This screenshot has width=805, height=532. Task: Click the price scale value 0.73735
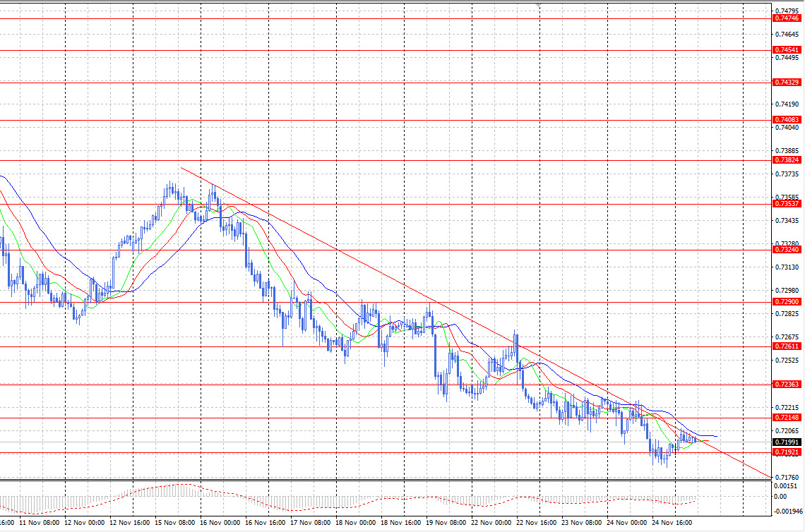pyautogui.click(x=787, y=174)
